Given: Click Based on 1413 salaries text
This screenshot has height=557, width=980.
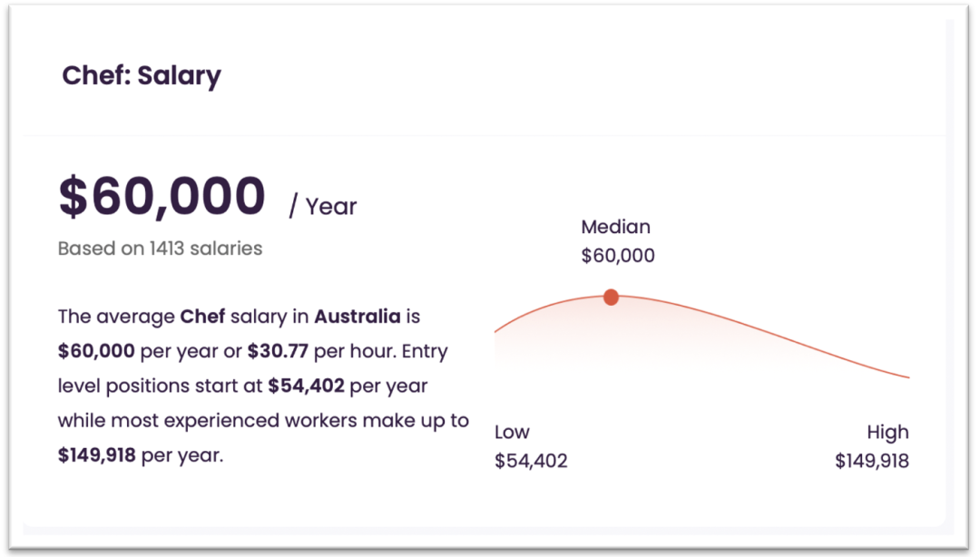Looking at the screenshot, I should coord(160,249).
